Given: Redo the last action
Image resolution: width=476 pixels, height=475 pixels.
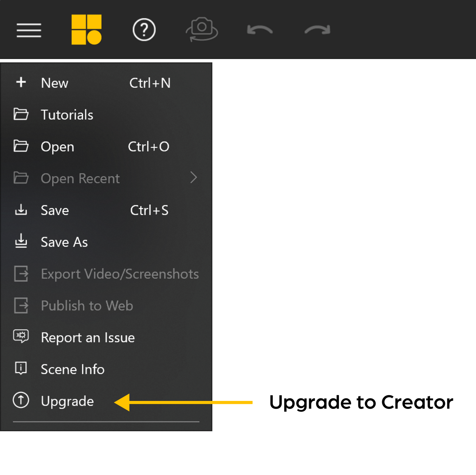Looking at the screenshot, I should click(317, 29).
